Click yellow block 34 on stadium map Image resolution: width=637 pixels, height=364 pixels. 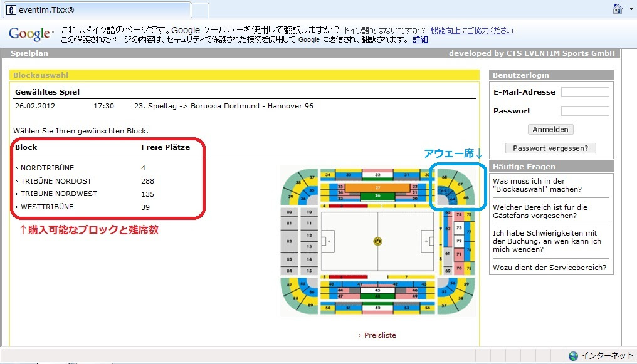[x=327, y=175]
